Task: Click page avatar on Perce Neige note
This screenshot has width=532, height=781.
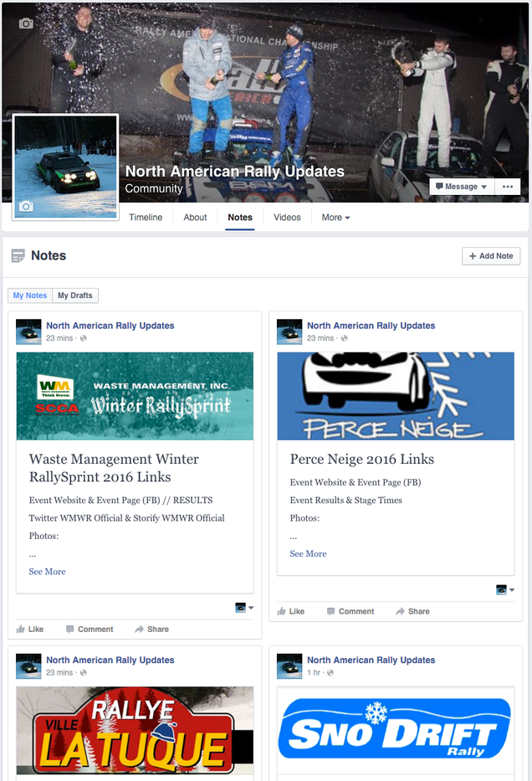Action: [x=289, y=331]
